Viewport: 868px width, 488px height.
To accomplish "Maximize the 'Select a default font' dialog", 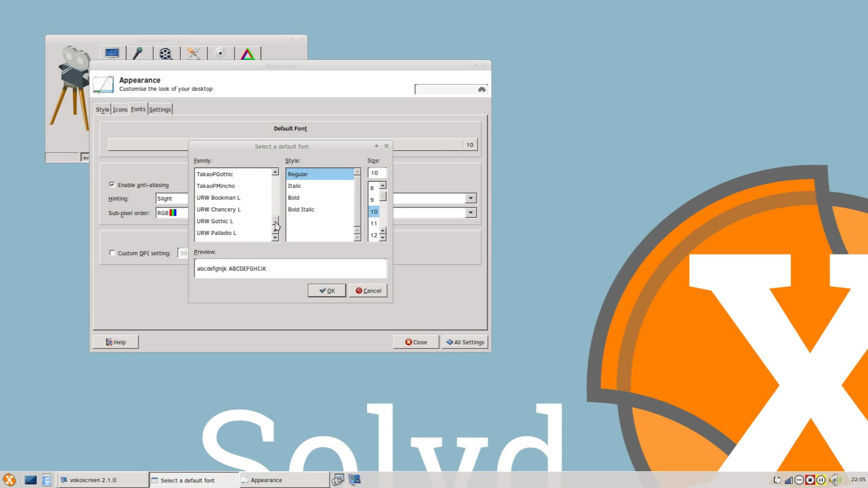I will (x=376, y=146).
